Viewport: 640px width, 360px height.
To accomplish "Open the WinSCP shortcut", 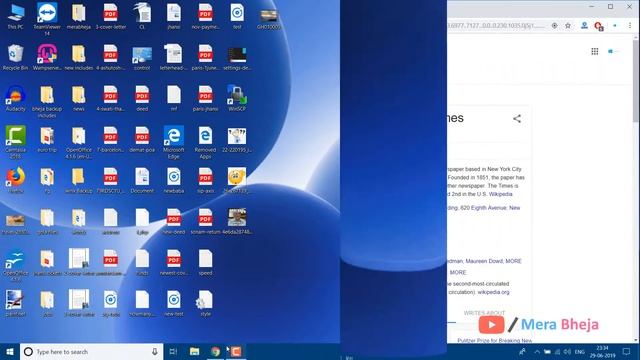I will click(237, 98).
